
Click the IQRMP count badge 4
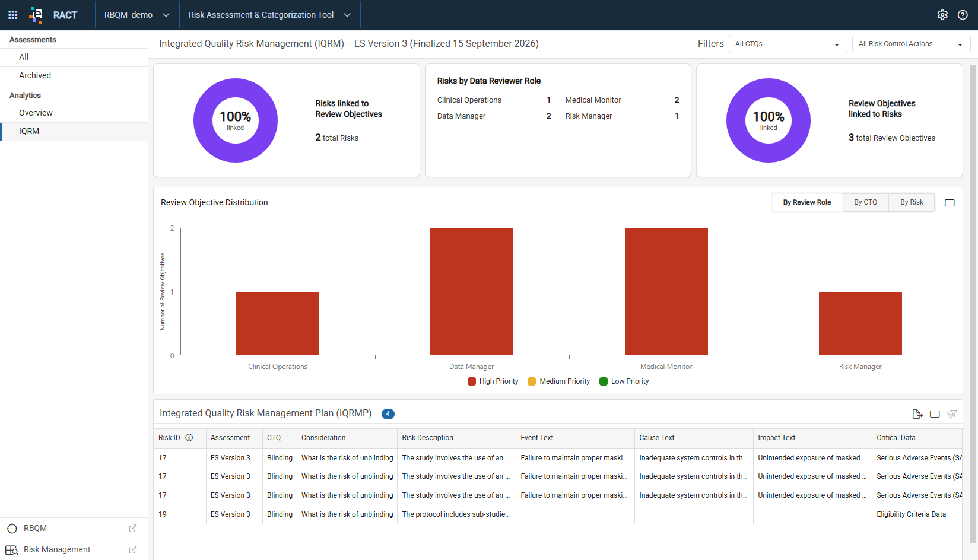click(388, 414)
